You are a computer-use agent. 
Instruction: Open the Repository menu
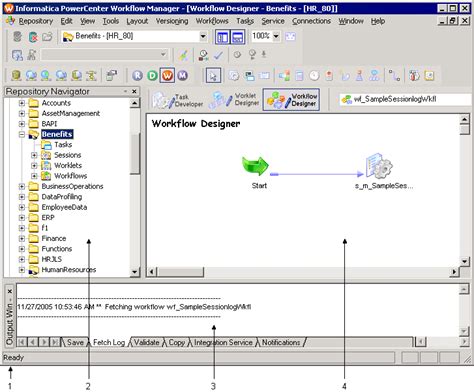tap(36, 21)
